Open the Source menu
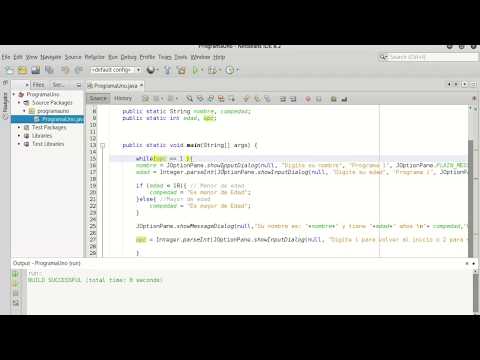The image size is (480, 360). coord(73,57)
